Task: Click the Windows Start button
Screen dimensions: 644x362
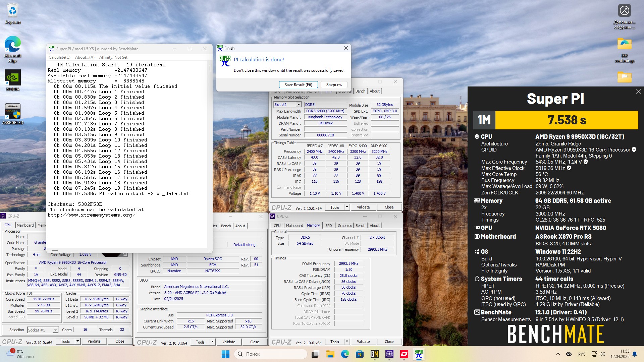Action: coord(226,354)
